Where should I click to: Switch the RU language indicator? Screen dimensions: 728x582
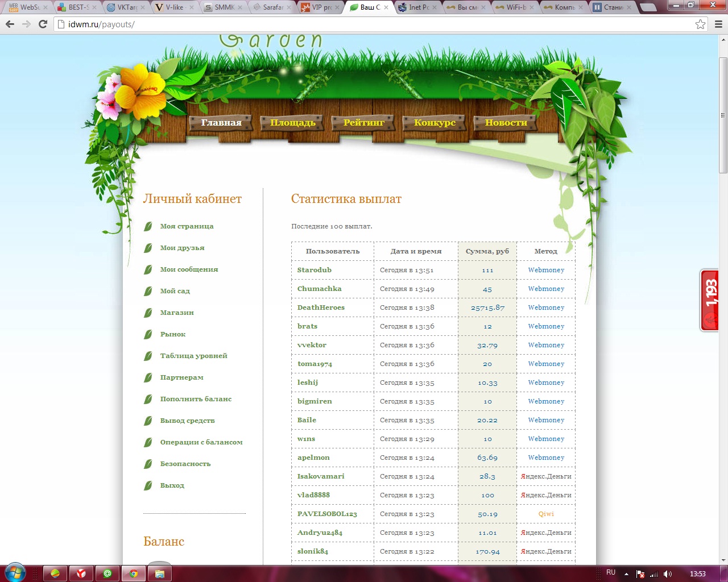point(611,573)
